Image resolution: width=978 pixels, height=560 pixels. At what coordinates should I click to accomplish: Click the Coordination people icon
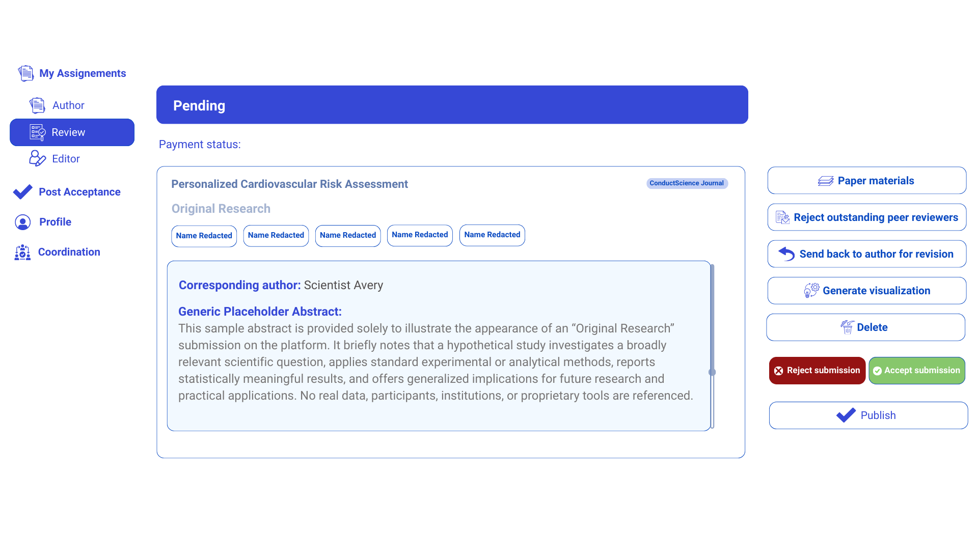point(22,252)
